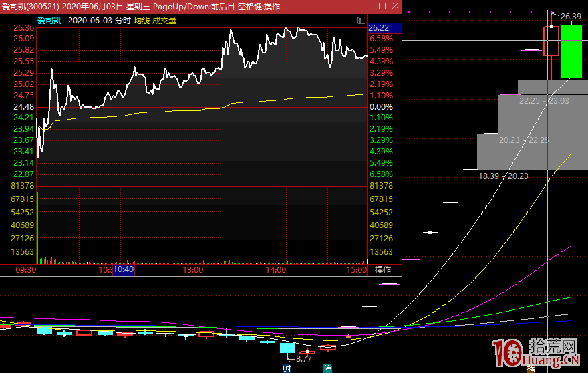588x373 pixels.
Task: Maximize the 爱司凯 intraday window
Action: [x=380, y=7]
